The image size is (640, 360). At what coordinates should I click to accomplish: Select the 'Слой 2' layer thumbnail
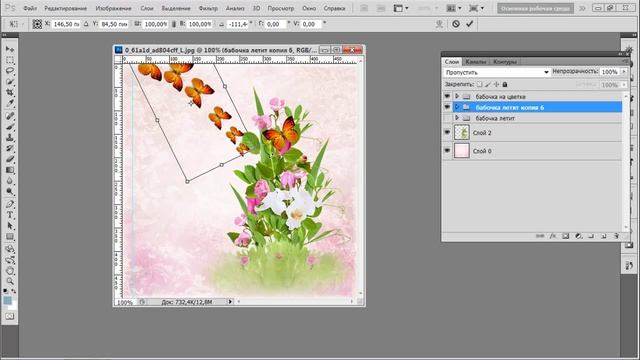coord(462,133)
